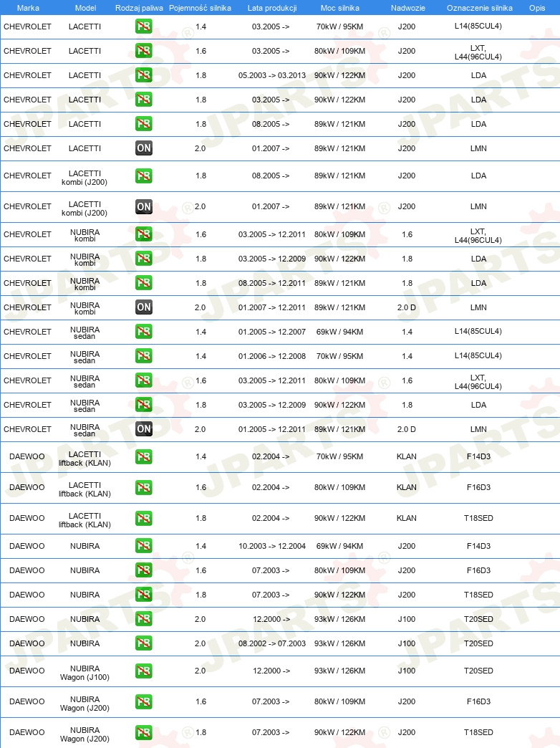Click F16D3 in Lacetti liftback (KLAN) row

[478, 487]
